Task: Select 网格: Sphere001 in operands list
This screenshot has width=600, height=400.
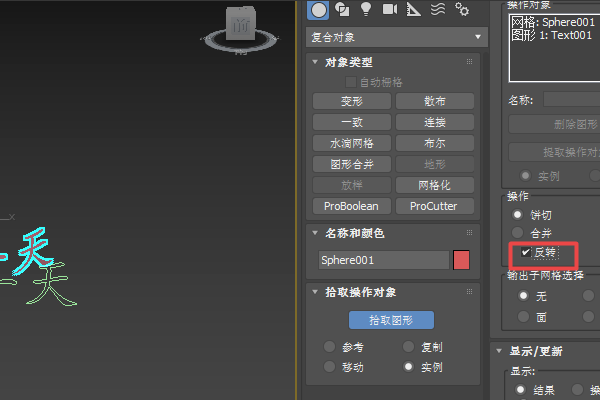Action: tap(553, 22)
